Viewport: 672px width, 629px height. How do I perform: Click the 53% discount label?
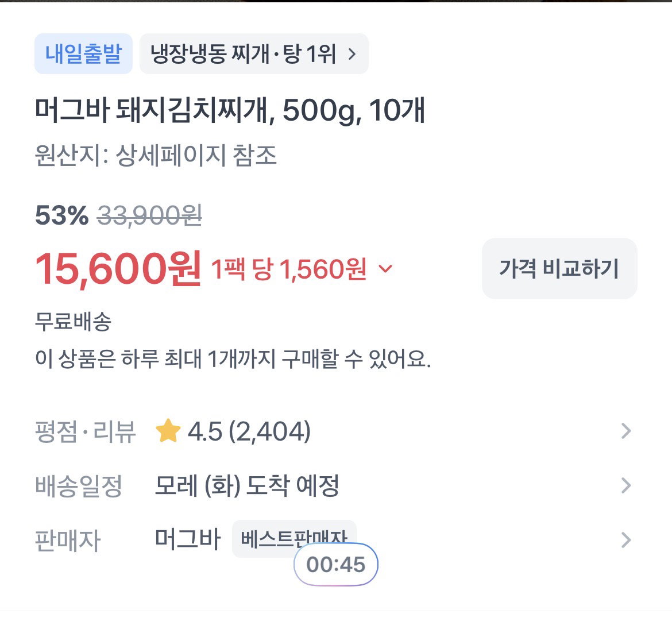[61, 215]
